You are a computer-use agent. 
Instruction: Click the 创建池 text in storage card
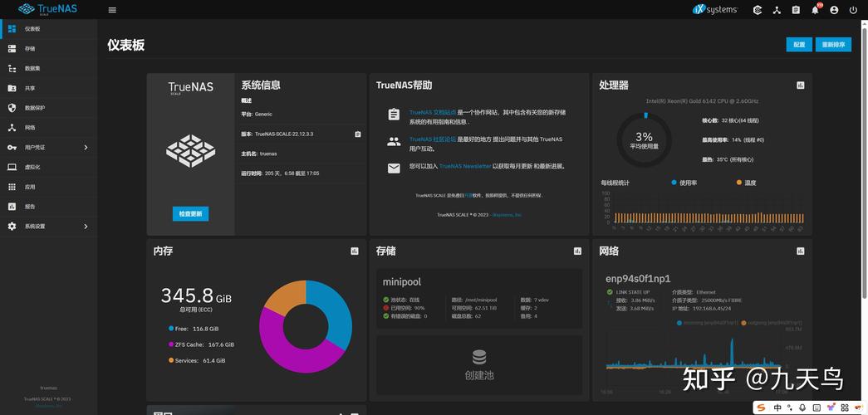[x=479, y=375]
